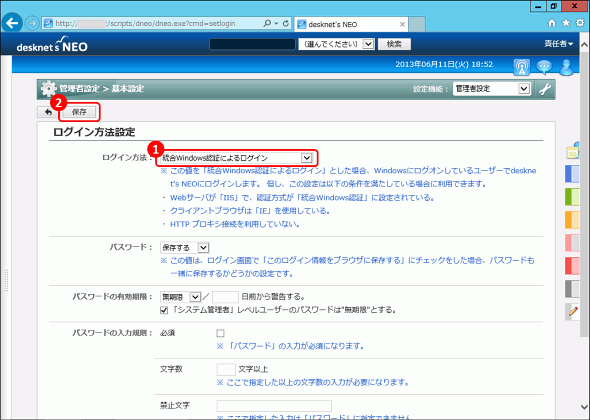Click the wrench settings icon

click(x=545, y=89)
